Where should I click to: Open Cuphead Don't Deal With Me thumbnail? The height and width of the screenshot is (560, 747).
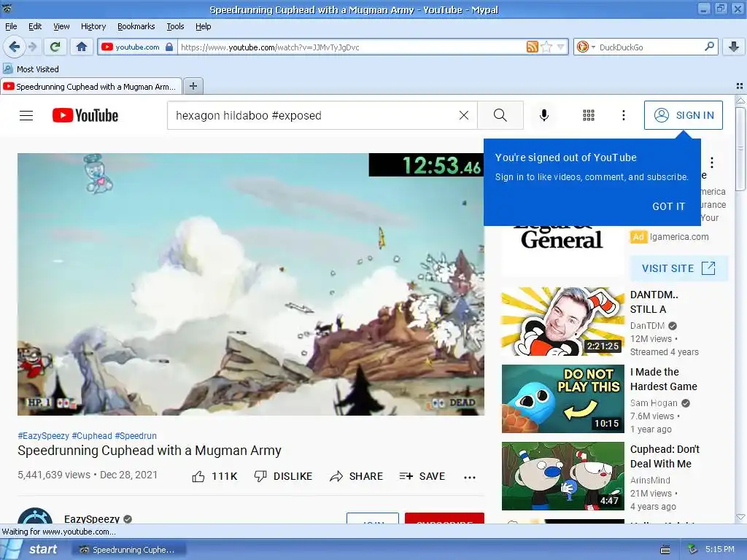[x=562, y=476]
